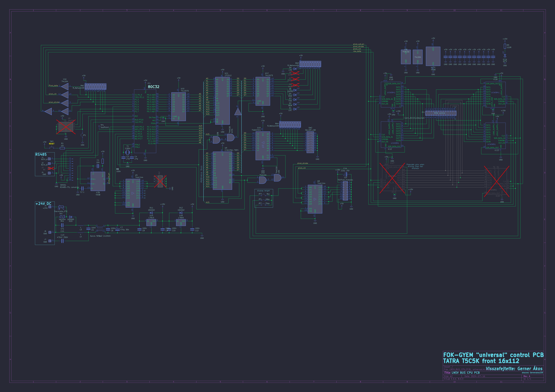Select the 80C32 microcontroller symbol IC1

point(145,121)
